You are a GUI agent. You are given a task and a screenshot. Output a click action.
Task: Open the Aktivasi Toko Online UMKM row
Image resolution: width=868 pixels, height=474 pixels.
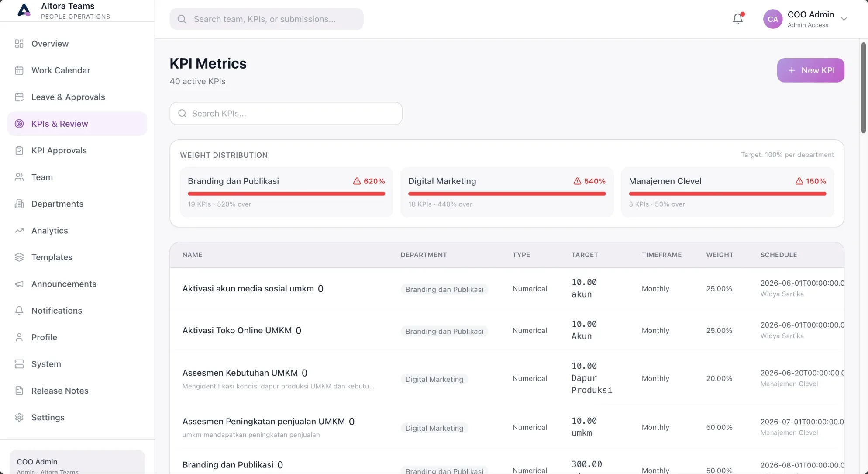click(506, 331)
